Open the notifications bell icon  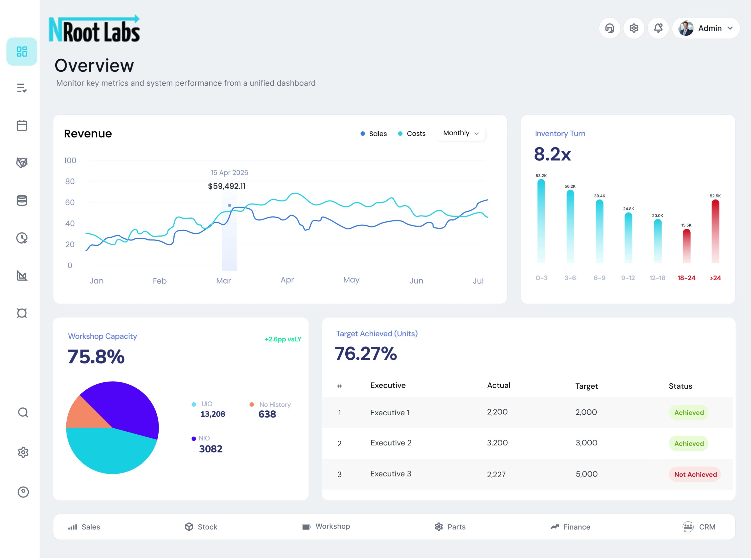click(x=658, y=28)
